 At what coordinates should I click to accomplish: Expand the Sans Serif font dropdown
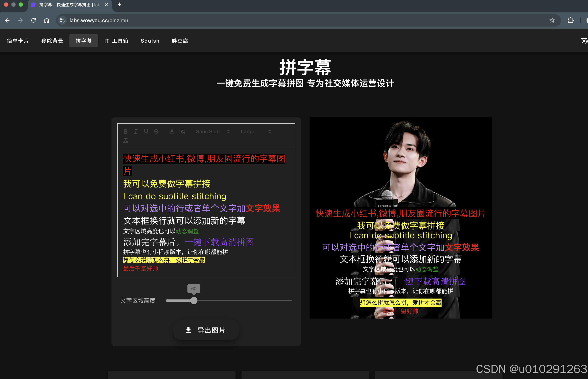(213, 131)
